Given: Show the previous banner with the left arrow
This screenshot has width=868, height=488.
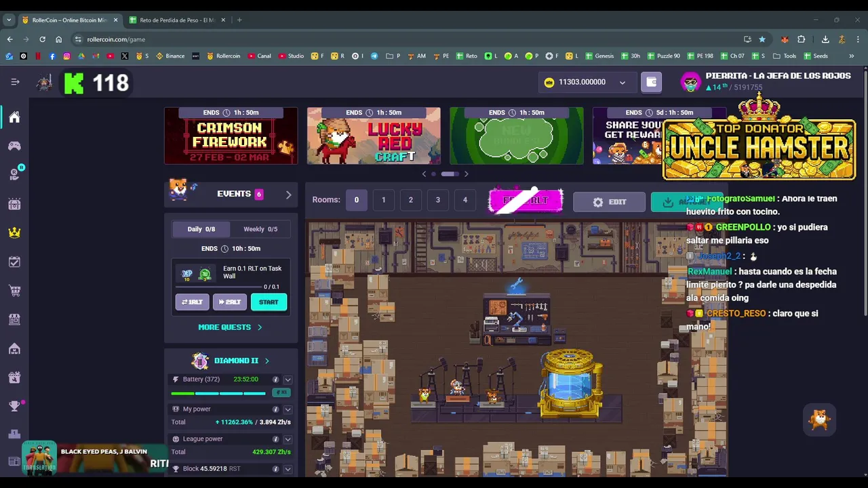Looking at the screenshot, I should 425,174.
